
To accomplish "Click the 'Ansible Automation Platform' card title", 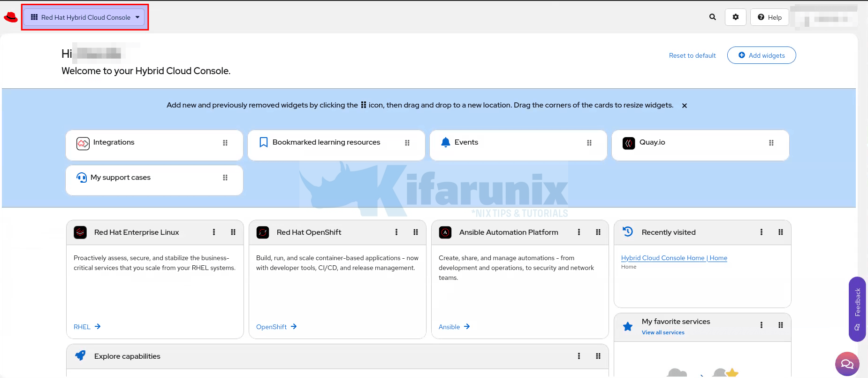I will point(509,232).
